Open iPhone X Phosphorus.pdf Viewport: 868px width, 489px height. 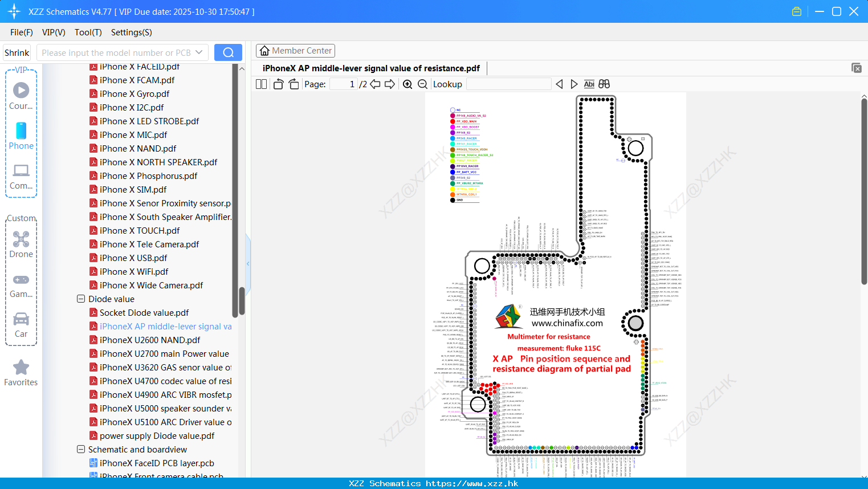(148, 176)
